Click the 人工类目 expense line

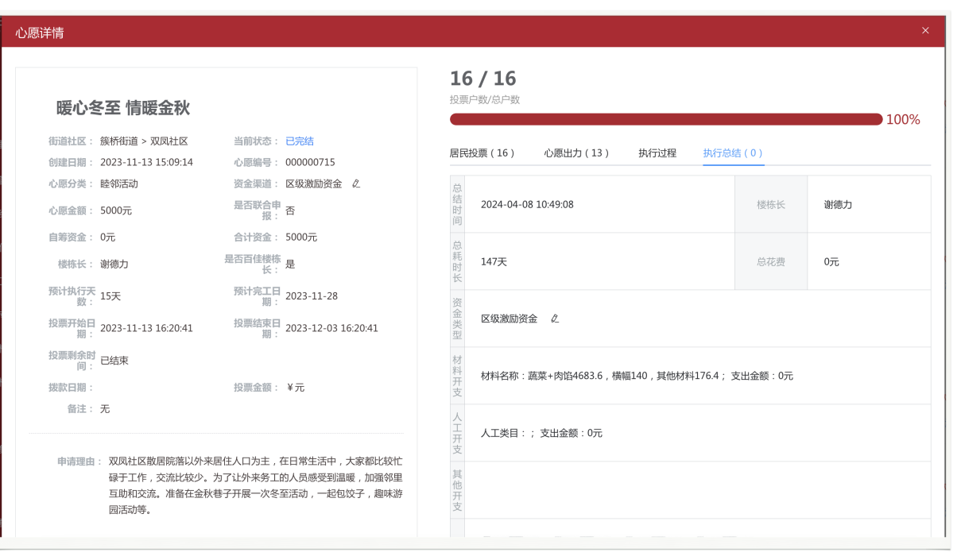click(x=541, y=433)
